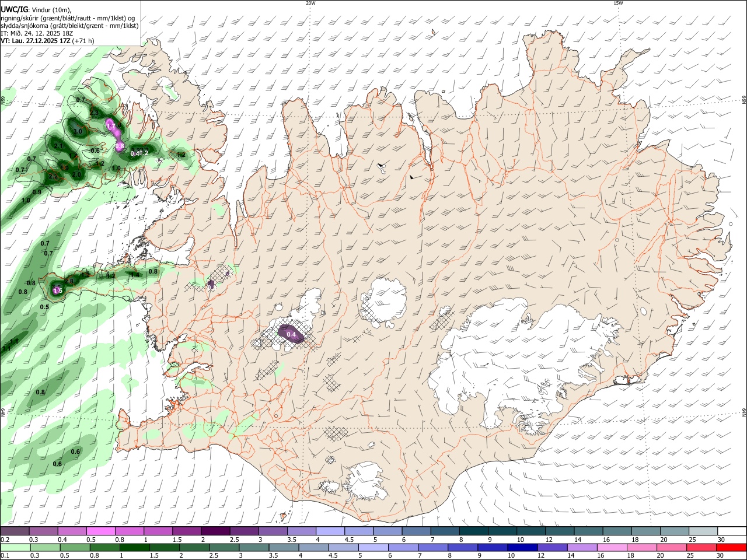
Task: Click the '0.2' label under the upper legend
Action: coord(5,540)
